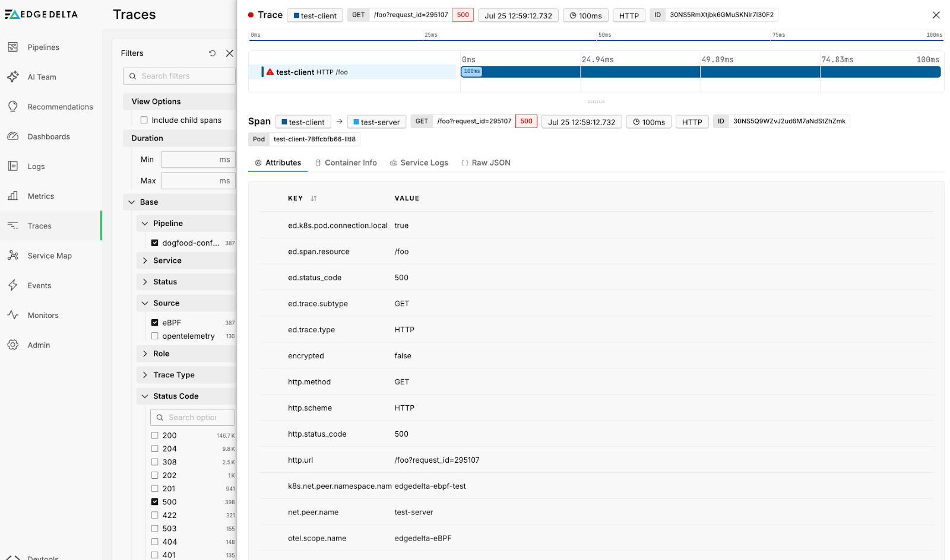Image resolution: width=950 pixels, height=560 pixels.
Task: Click the Recommendations lightbulb icon
Action: (x=13, y=107)
